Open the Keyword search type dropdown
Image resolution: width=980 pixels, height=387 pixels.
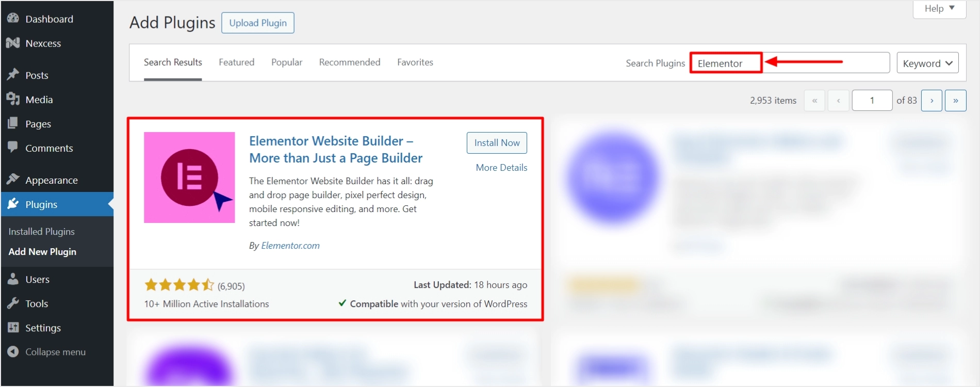(x=927, y=63)
